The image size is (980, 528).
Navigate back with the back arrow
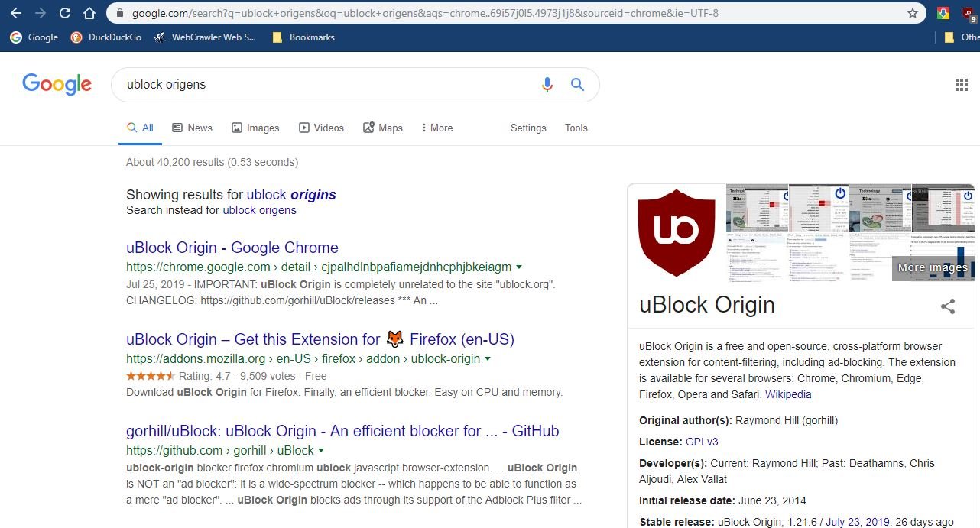pyautogui.click(x=16, y=13)
